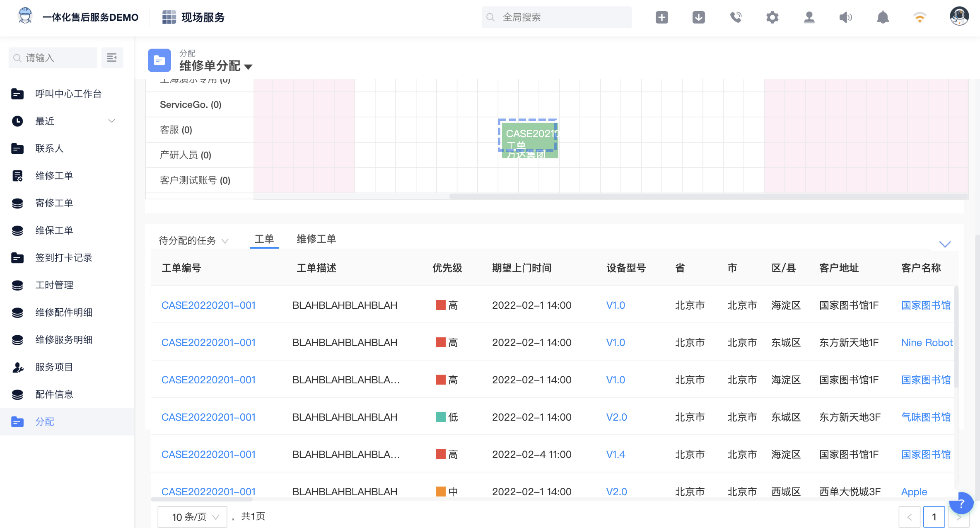Switch to the 维修工单 tab

pyautogui.click(x=316, y=239)
